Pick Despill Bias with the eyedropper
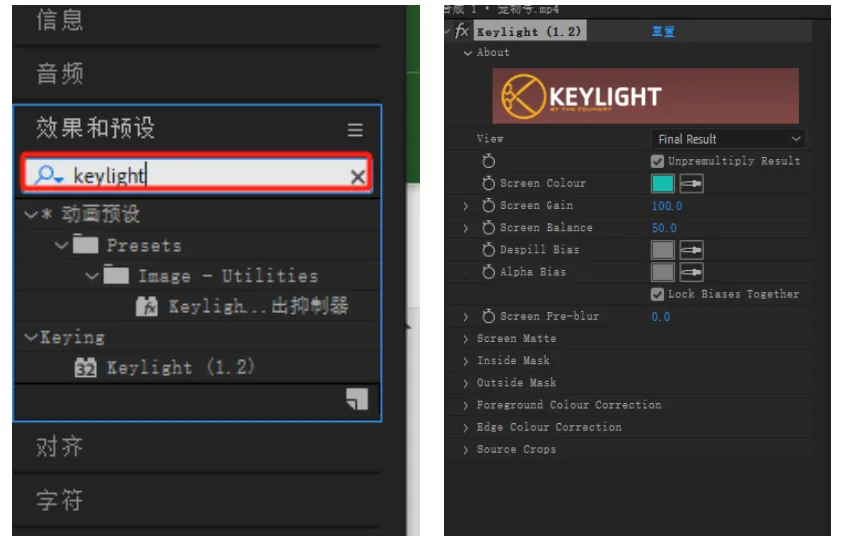The width and height of the screenshot is (842, 548). click(691, 250)
